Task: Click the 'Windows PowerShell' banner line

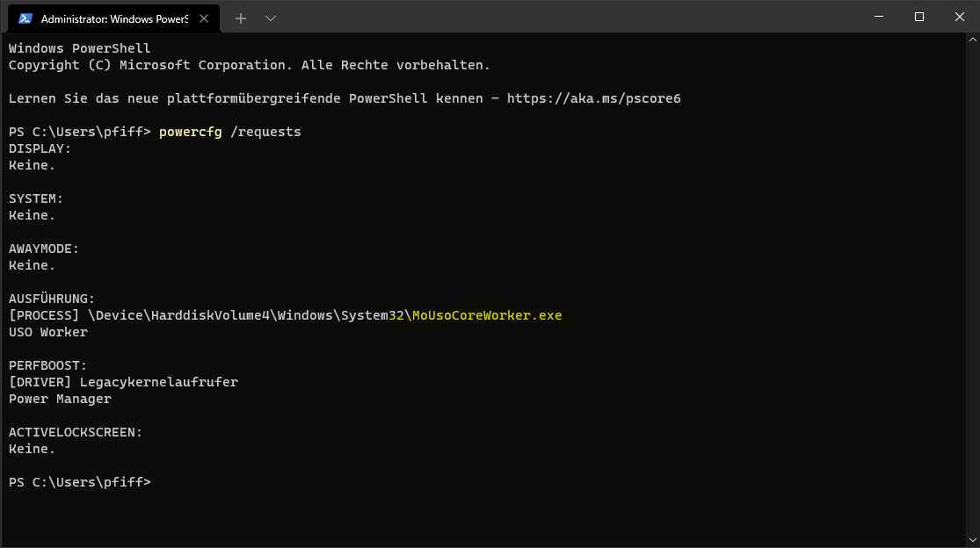Action: pyautogui.click(x=79, y=48)
